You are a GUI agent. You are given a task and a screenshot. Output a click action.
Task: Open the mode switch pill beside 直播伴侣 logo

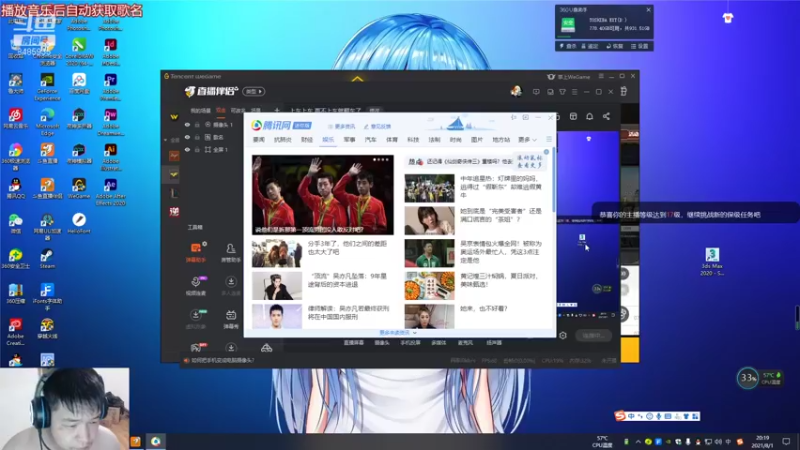coord(254,91)
